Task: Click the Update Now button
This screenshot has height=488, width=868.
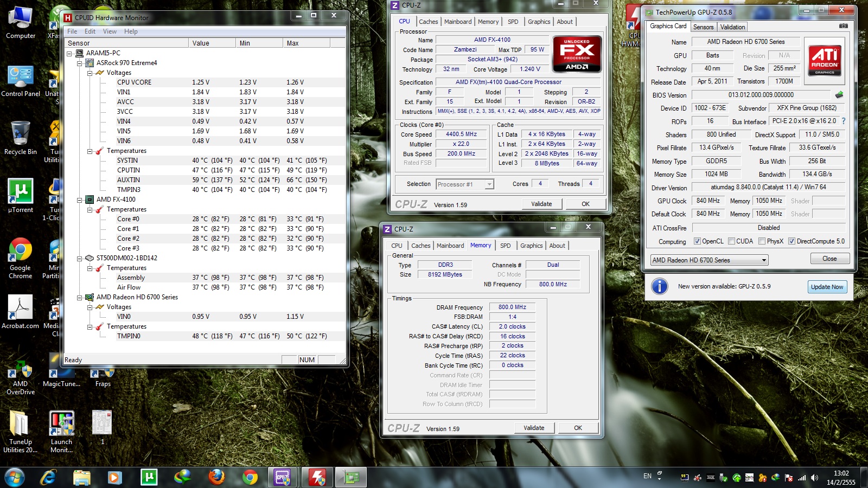Action: click(827, 287)
